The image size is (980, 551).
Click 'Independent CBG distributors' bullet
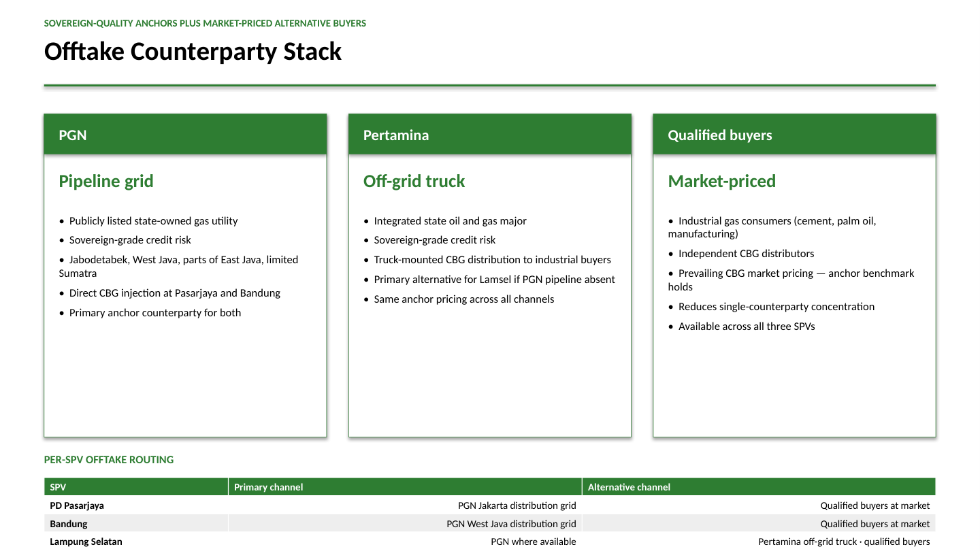741,254
